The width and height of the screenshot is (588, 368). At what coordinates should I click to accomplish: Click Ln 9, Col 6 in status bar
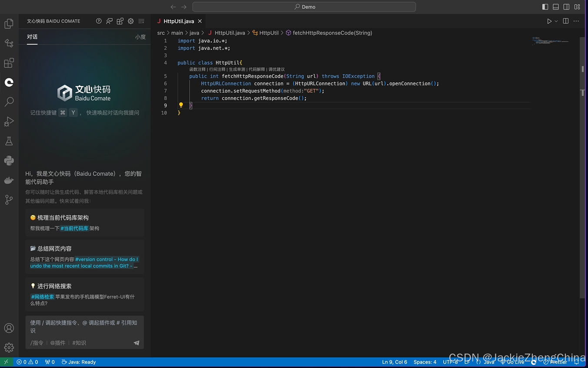tap(394, 362)
